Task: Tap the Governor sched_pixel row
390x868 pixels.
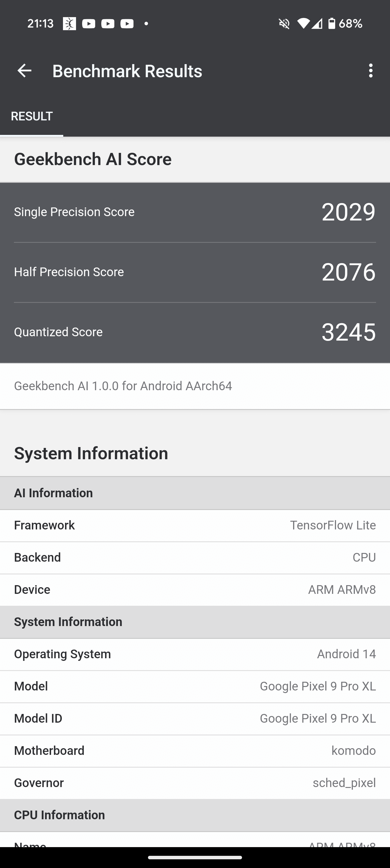Action: pyautogui.click(x=195, y=783)
